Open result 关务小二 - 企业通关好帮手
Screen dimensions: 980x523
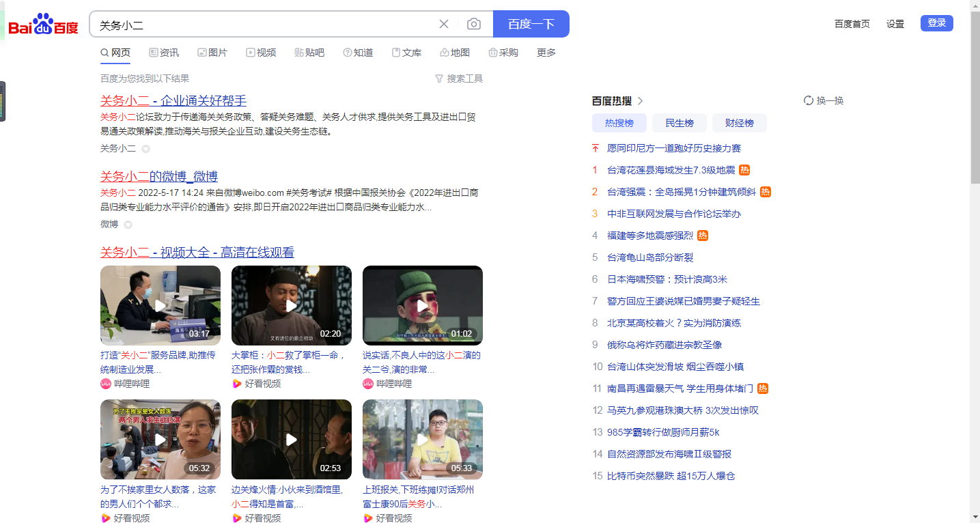[x=173, y=100]
